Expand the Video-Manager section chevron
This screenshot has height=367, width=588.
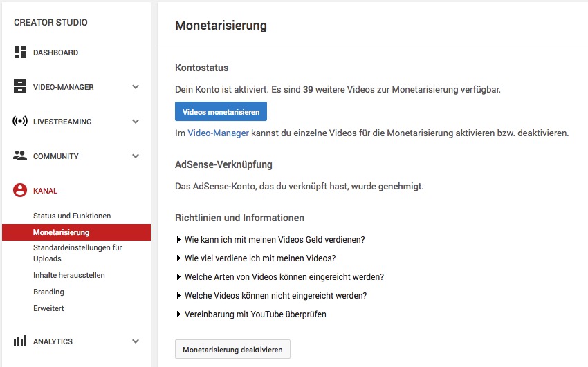click(136, 87)
